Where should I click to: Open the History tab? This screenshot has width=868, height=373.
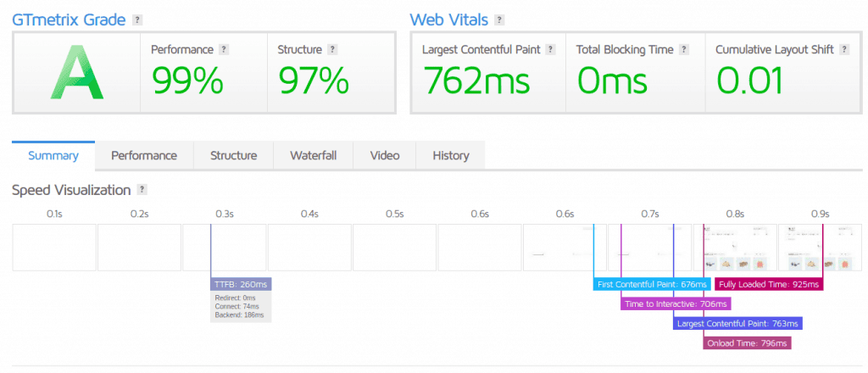click(451, 155)
